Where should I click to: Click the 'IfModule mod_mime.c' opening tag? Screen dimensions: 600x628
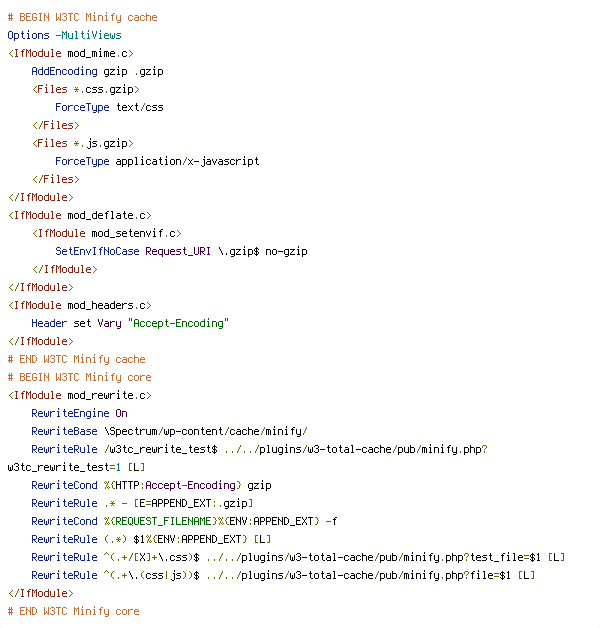(x=70, y=53)
